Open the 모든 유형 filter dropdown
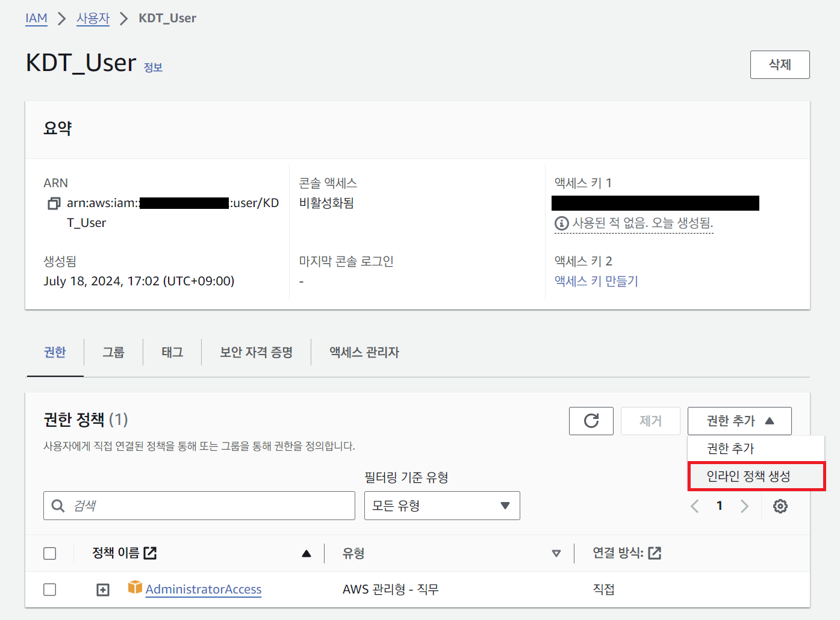The image size is (840, 620). 442,506
